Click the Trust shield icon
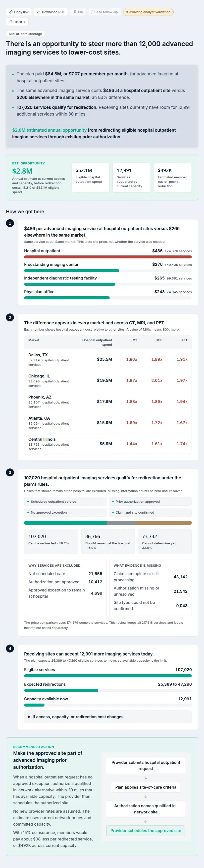Screen dimensions: 204x868 tap(11, 22)
